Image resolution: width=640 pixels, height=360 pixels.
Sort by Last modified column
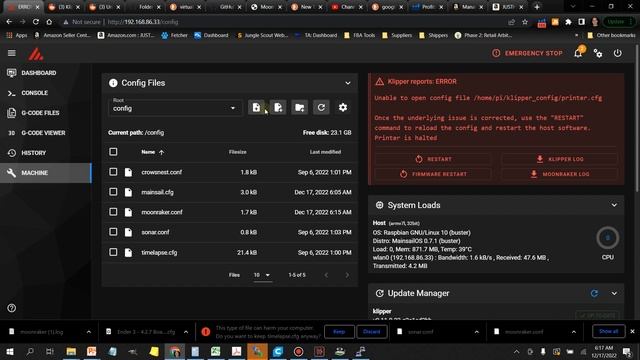[x=325, y=152]
